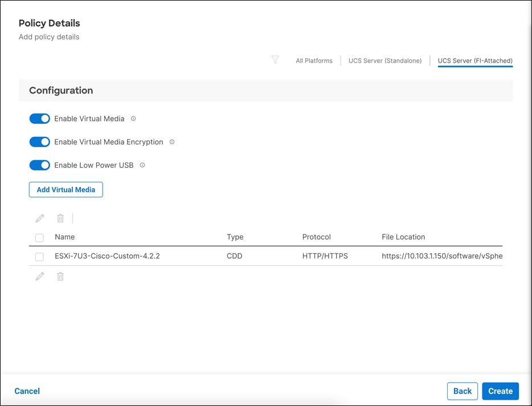Click the info icon beside Enable Virtual Media
532x406 pixels.
pyautogui.click(x=133, y=119)
